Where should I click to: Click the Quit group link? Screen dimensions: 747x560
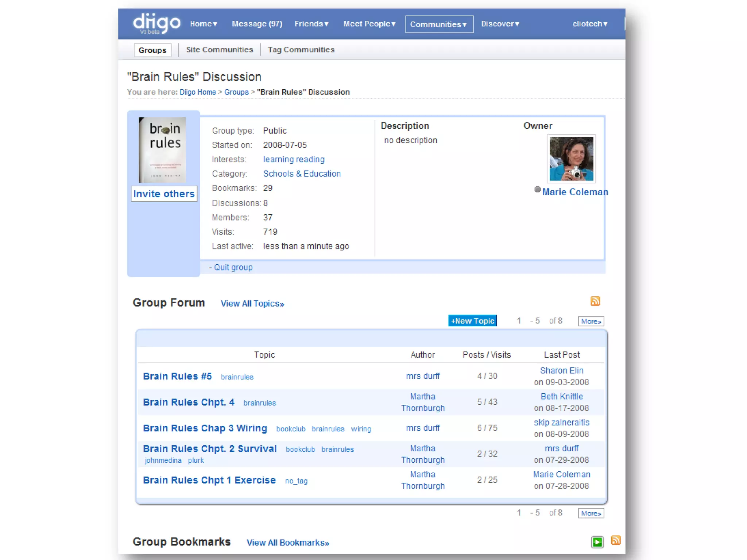click(233, 267)
